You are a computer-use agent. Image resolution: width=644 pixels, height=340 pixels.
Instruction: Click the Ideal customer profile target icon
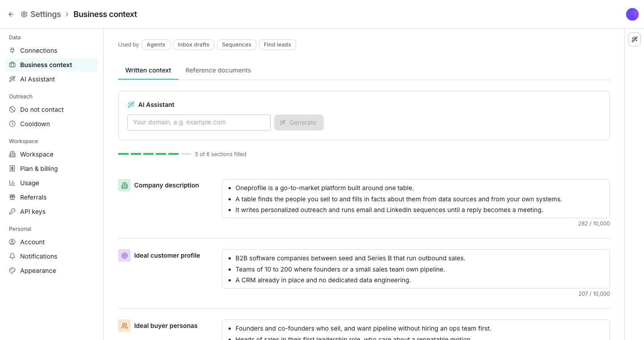pyautogui.click(x=124, y=255)
